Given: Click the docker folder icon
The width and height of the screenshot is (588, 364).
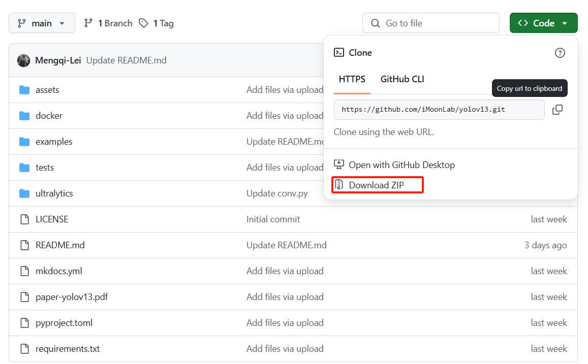Looking at the screenshot, I should coord(24,116).
